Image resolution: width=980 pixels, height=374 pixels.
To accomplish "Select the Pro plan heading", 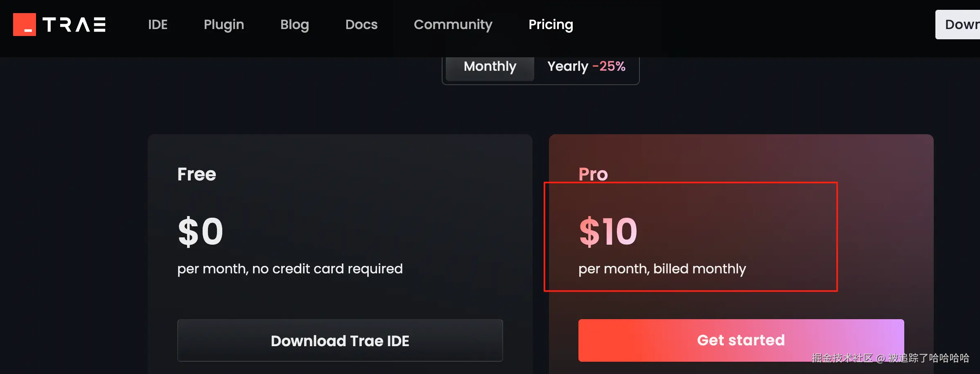I will click(x=593, y=174).
